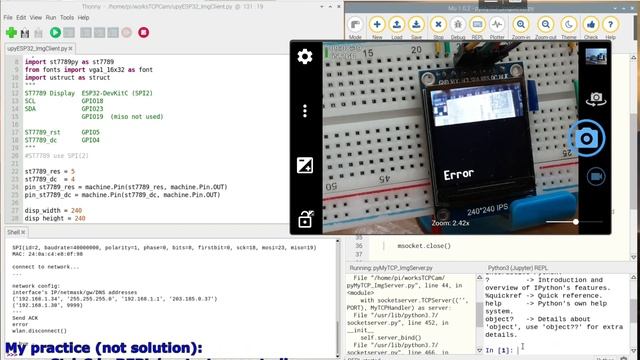The image size is (640, 360).
Task: Click the exposure compensation icon in camera app
Action: click(x=305, y=165)
